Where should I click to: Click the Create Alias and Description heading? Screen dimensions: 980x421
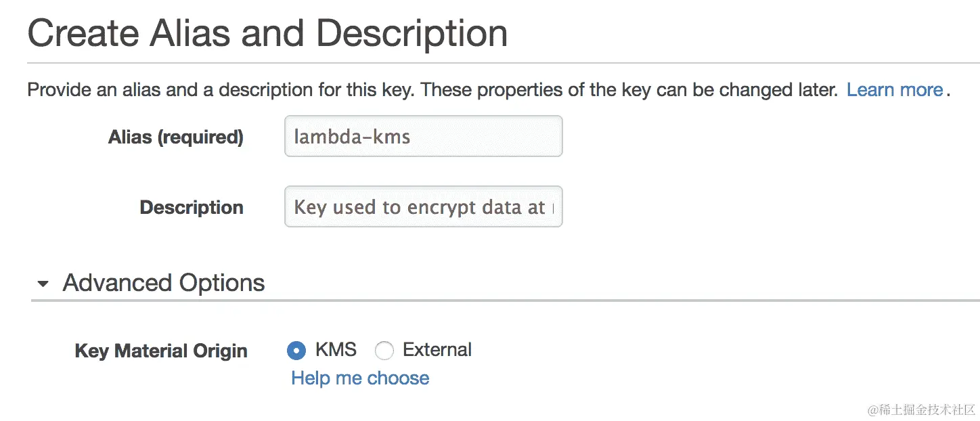[x=267, y=33]
